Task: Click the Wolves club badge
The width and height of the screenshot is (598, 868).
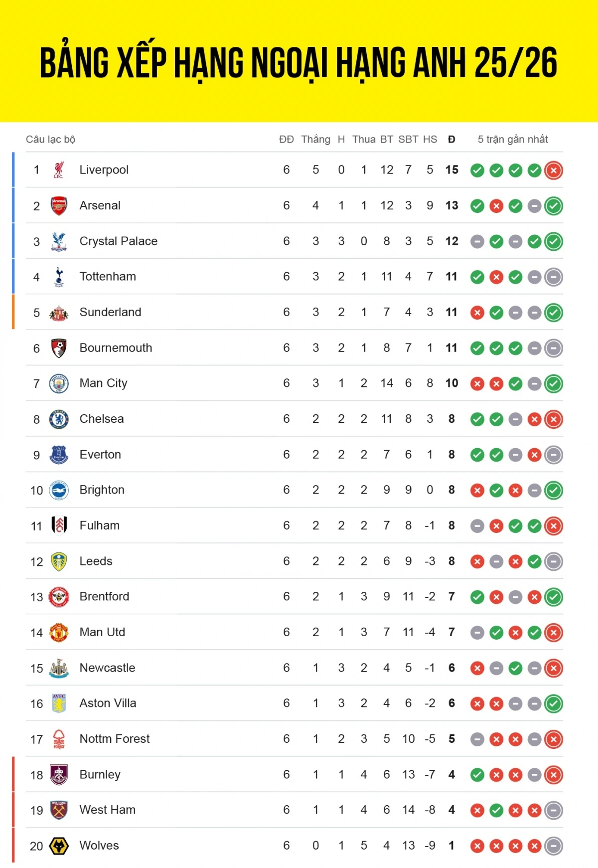Action: click(59, 846)
